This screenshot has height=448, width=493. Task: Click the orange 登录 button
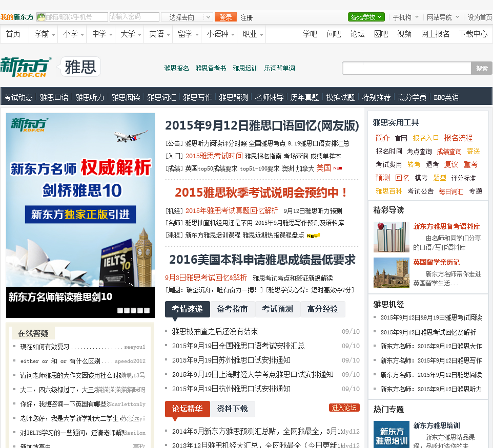tap(225, 17)
